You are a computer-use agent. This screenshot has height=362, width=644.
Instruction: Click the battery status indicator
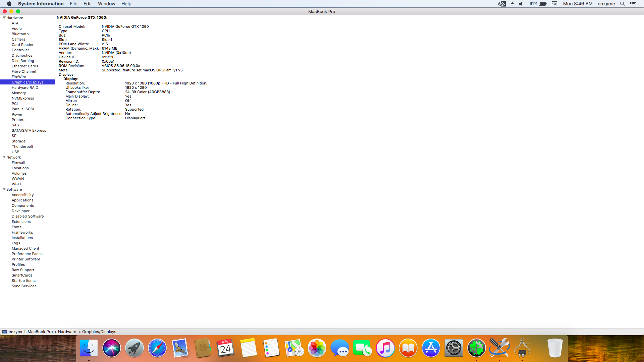[x=538, y=4]
